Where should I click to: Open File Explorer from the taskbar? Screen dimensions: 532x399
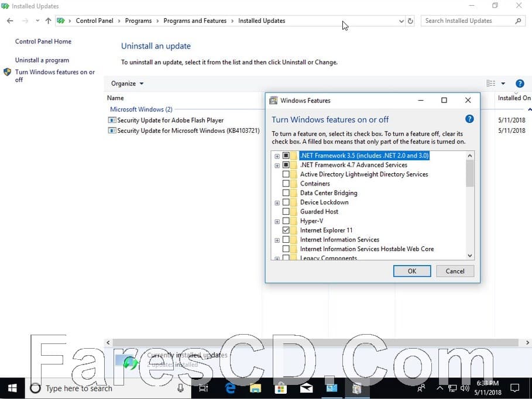[255, 388]
